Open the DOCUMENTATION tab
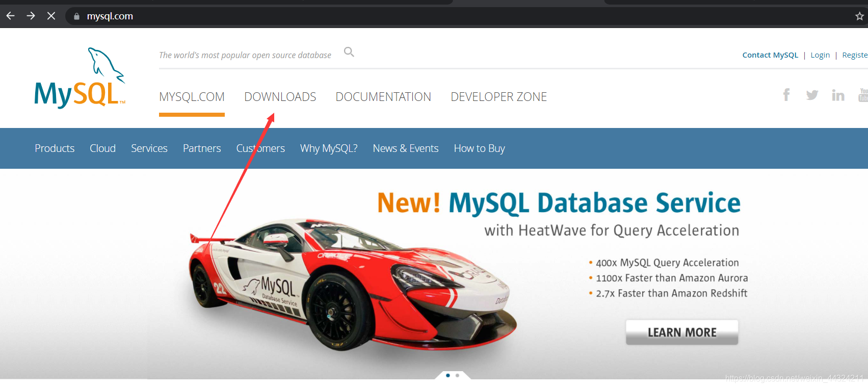This screenshot has height=388, width=868. [383, 97]
